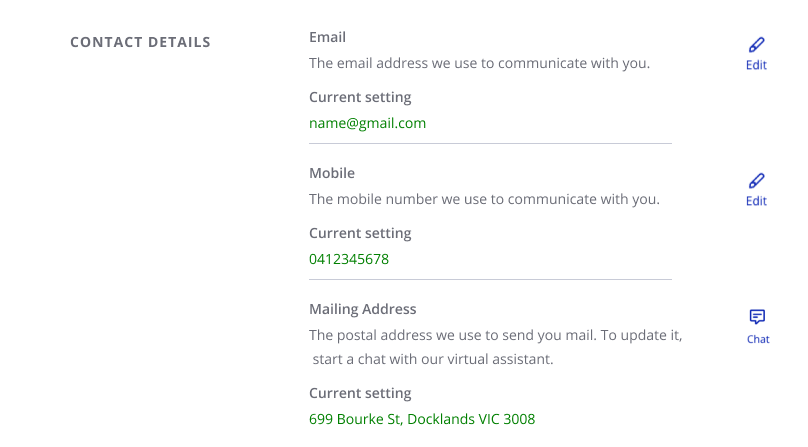Viewport: 808px width, 447px height.
Task: Open the Mailing Address chat bubble icon
Action: 757,317
